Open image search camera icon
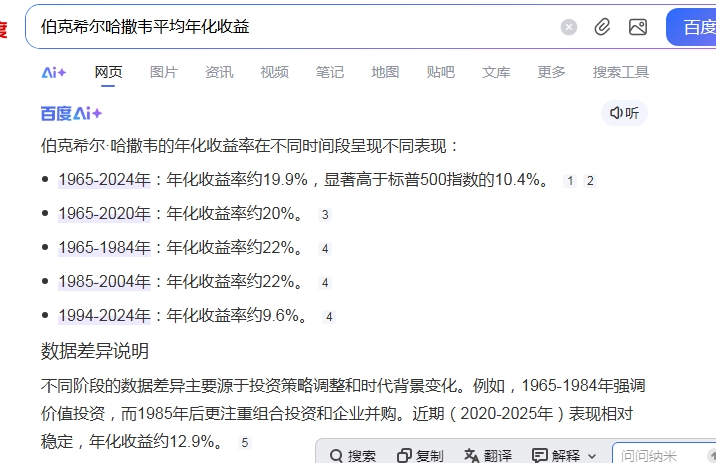 pos(638,27)
